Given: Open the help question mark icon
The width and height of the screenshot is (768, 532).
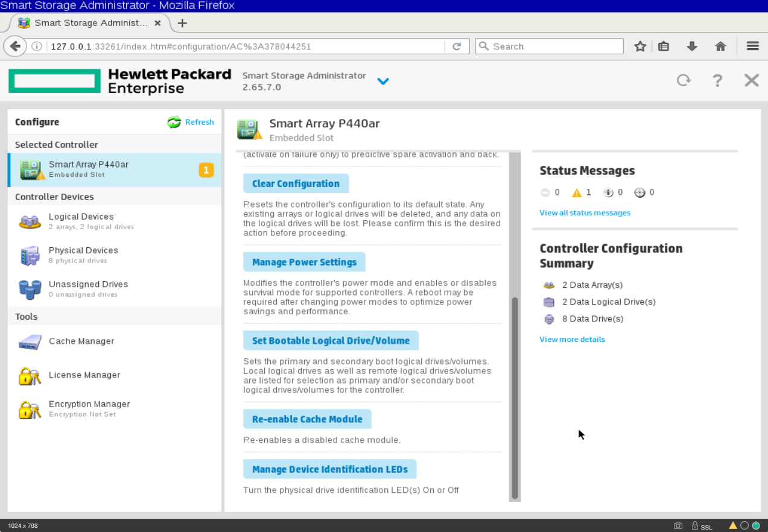Looking at the screenshot, I should coord(717,80).
